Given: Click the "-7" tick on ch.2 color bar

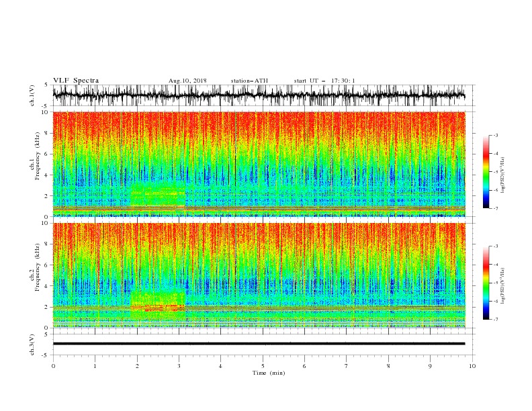Looking at the screenshot, I should tap(495, 320).
